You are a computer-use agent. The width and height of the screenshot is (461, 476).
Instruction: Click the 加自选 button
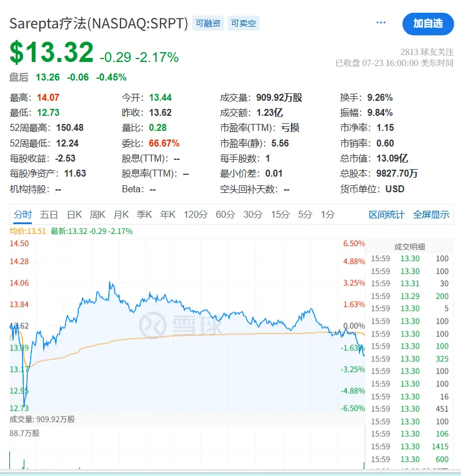pyautogui.click(x=428, y=23)
